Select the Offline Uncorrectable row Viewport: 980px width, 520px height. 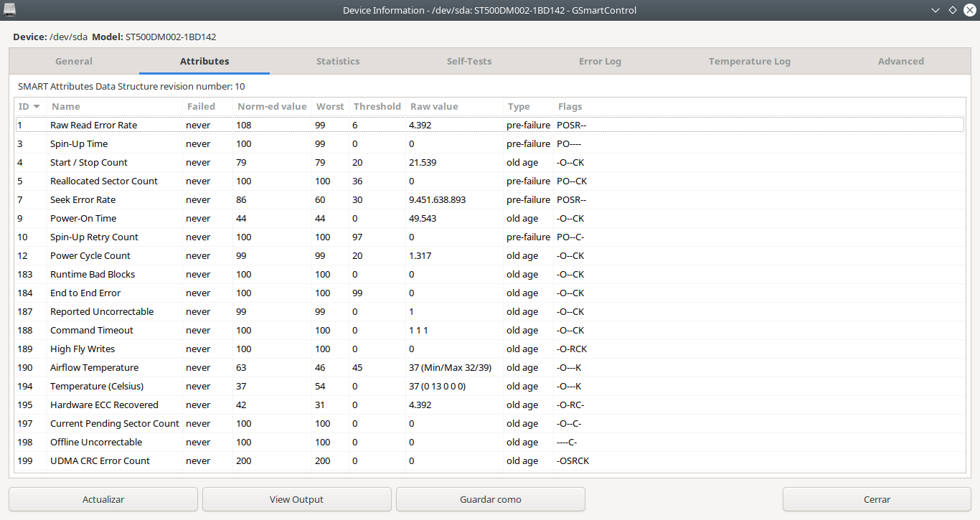coord(490,442)
